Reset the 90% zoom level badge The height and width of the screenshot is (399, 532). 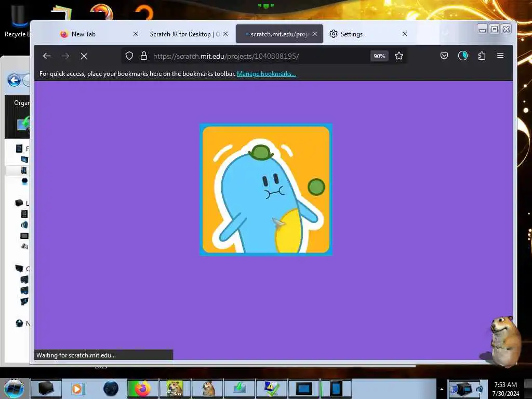coord(379,56)
